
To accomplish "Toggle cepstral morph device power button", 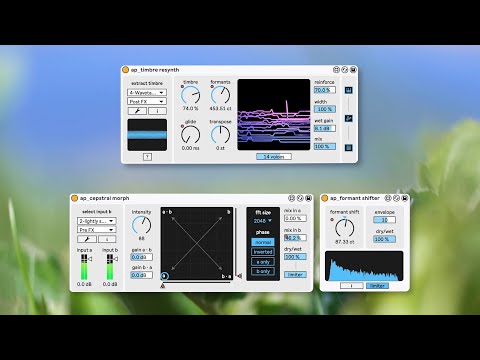I will [x=74, y=198].
